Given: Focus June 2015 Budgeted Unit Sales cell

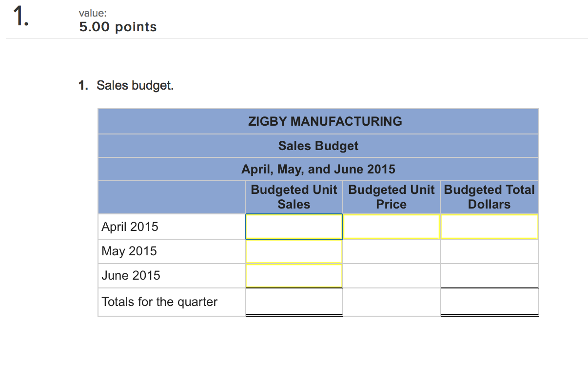Looking at the screenshot, I should 294,276.
